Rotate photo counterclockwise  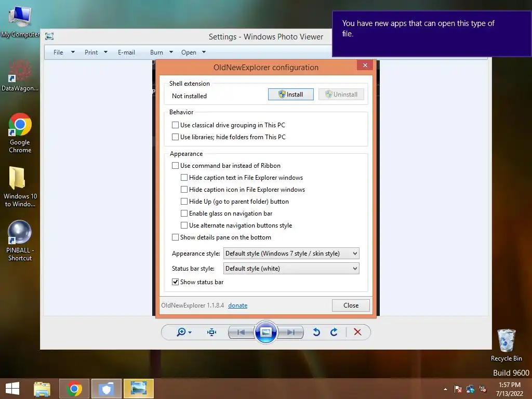point(316,332)
